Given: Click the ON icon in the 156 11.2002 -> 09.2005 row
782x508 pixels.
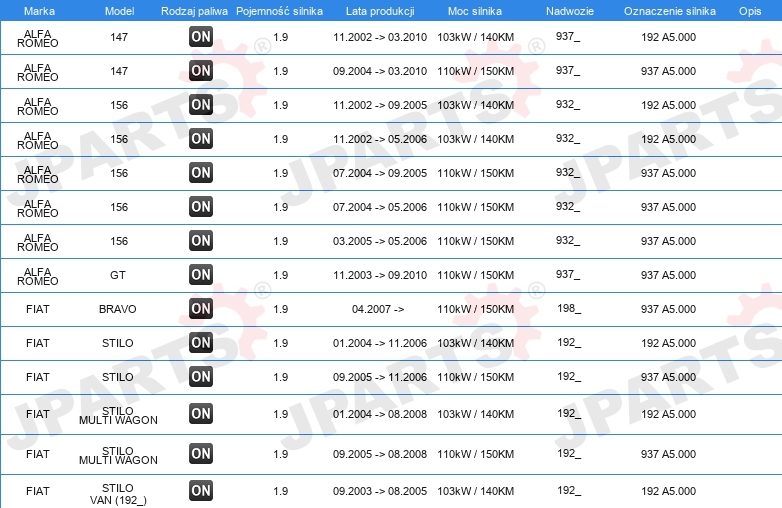Looking at the screenshot, I should tap(201, 105).
